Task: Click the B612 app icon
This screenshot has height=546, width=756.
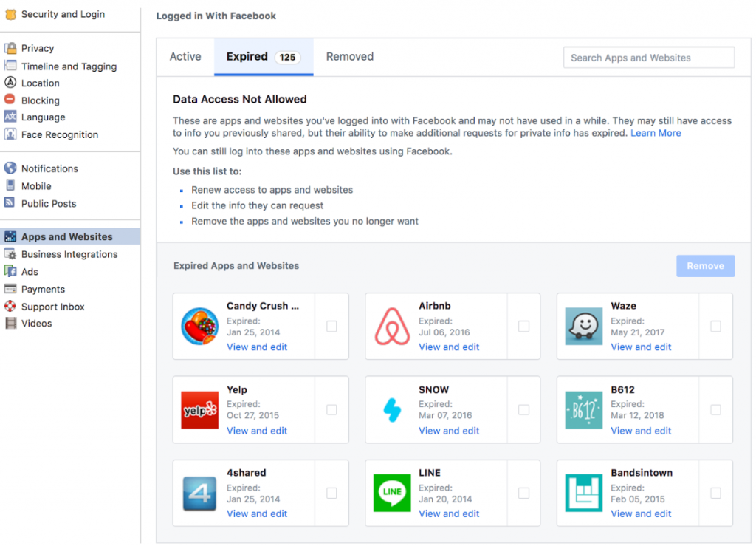Action: pyautogui.click(x=583, y=409)
